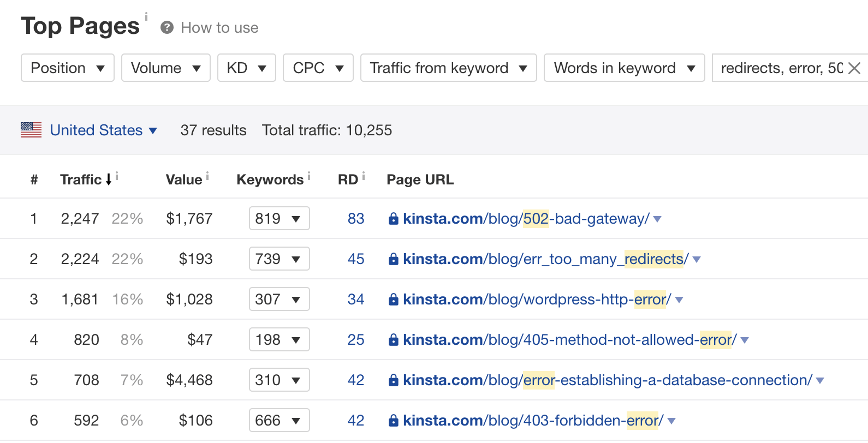Open the How to use link
The width and height of the screenshot is (868, 443).
[219, 28]
